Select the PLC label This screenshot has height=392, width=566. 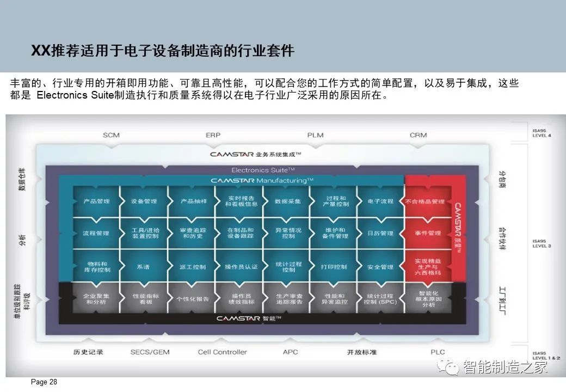tap(438, 352)
